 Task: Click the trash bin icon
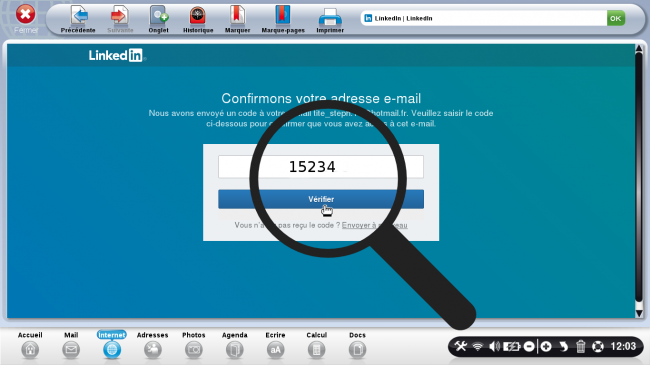580,346
